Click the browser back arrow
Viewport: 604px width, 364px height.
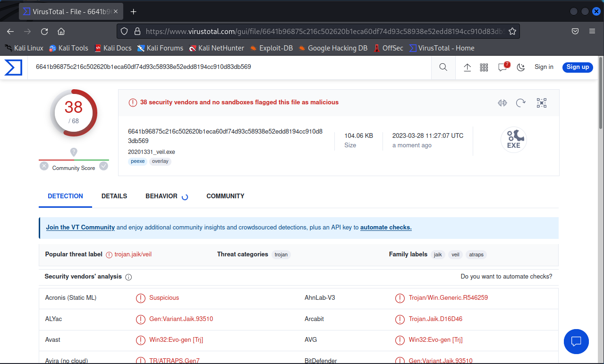click(x=10, y=31)
